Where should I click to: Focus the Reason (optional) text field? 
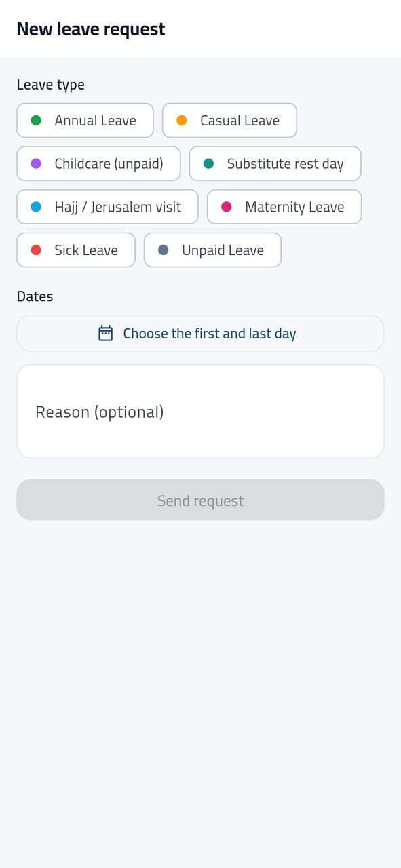[200, 412]
